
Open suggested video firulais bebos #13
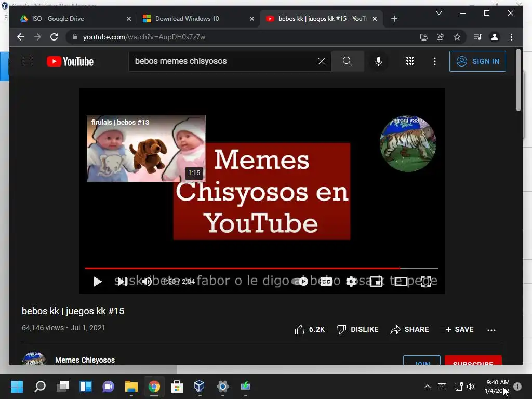coord(146,149)
